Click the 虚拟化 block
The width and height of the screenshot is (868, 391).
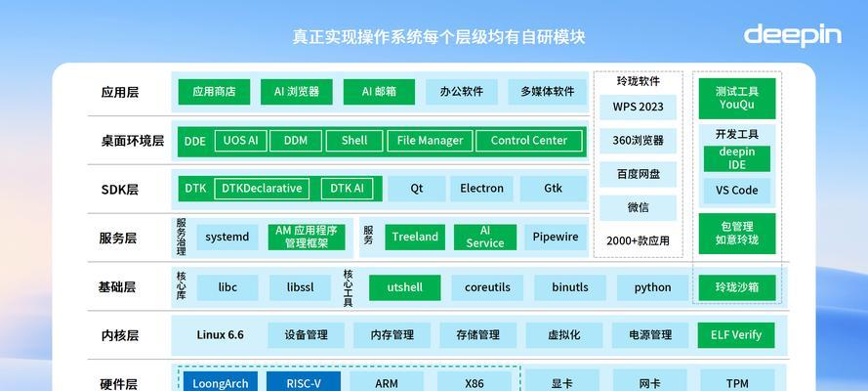(x=564, y=335)
